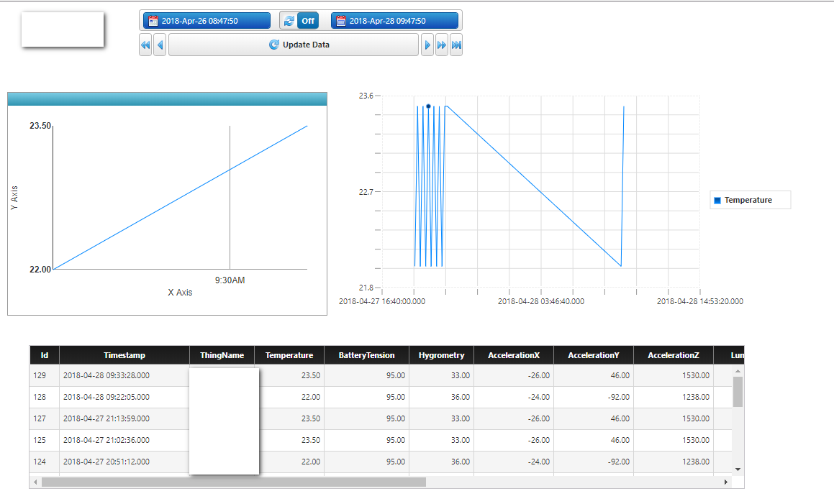Select the highlighted data point on the temperature chart
Image resolution: width=834 pixels, height=504 pixels.
pos(428,106)
